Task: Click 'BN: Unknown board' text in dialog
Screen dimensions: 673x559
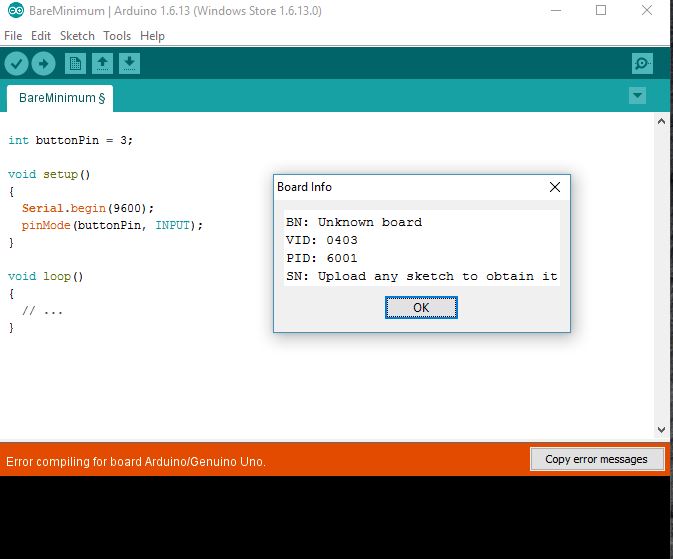Action: click(x=354, y=222)
